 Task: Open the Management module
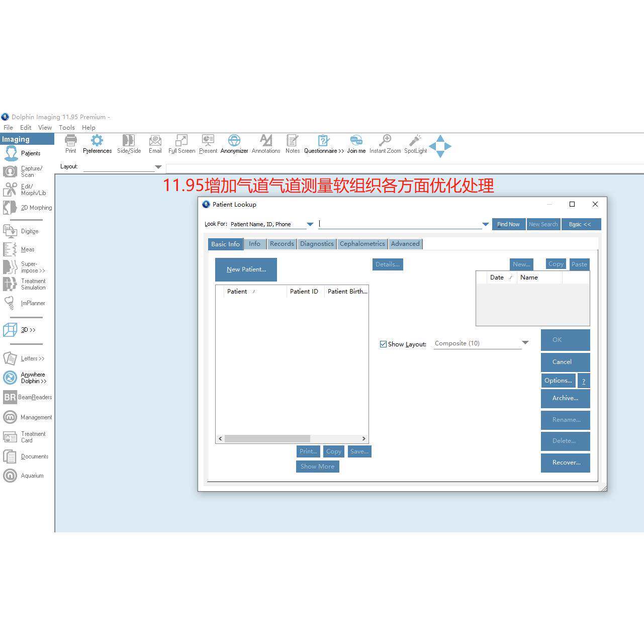pyautogui.click(x=28, y=417)
